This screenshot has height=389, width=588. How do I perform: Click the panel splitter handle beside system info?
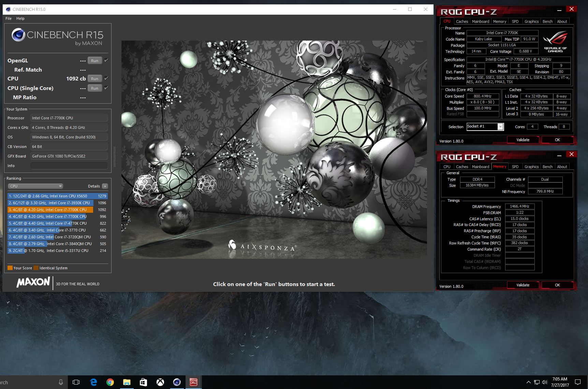pos(114,156)
